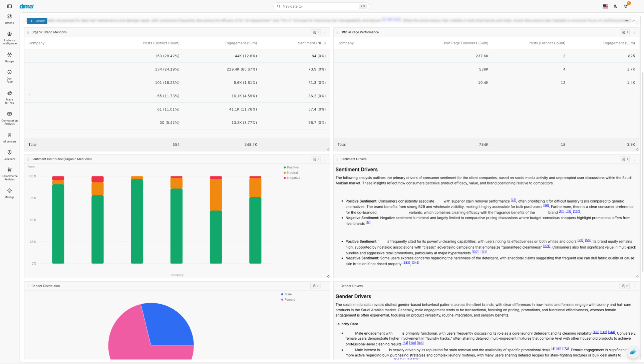Click the page vertical scrollbar
The image size is (644, 364).
[x=642, y=172]
